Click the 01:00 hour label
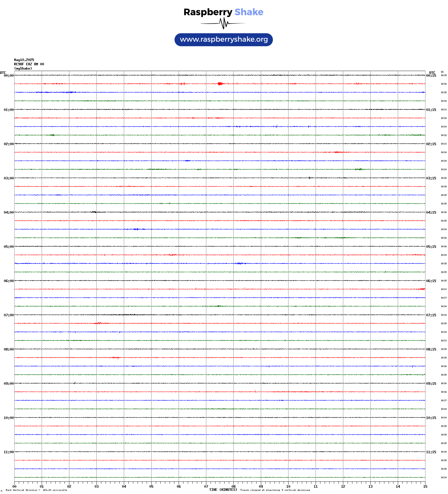 9,110
